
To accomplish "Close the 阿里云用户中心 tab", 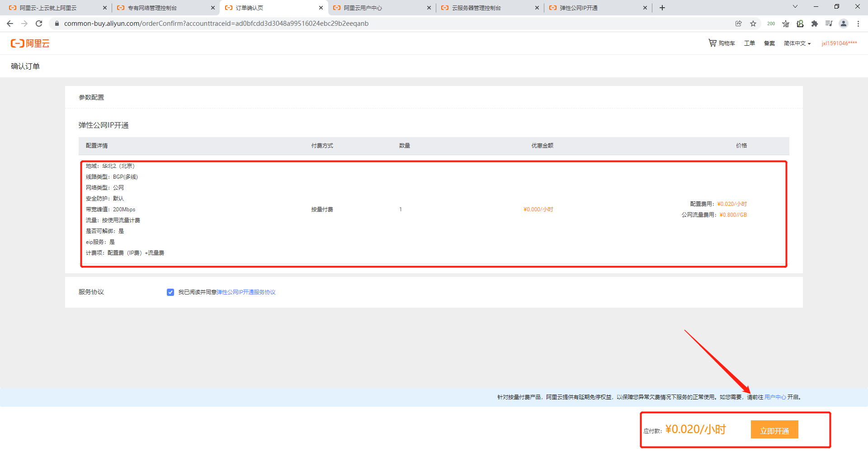I will 429,8.
